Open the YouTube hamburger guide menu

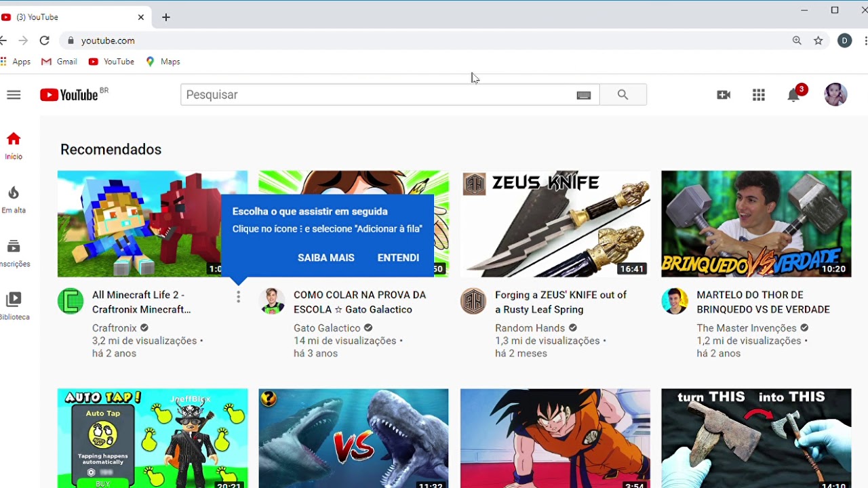[x=14, y=95]
